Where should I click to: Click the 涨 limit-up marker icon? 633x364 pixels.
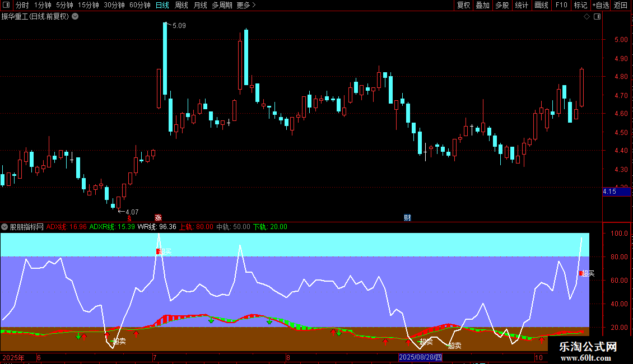158,218
